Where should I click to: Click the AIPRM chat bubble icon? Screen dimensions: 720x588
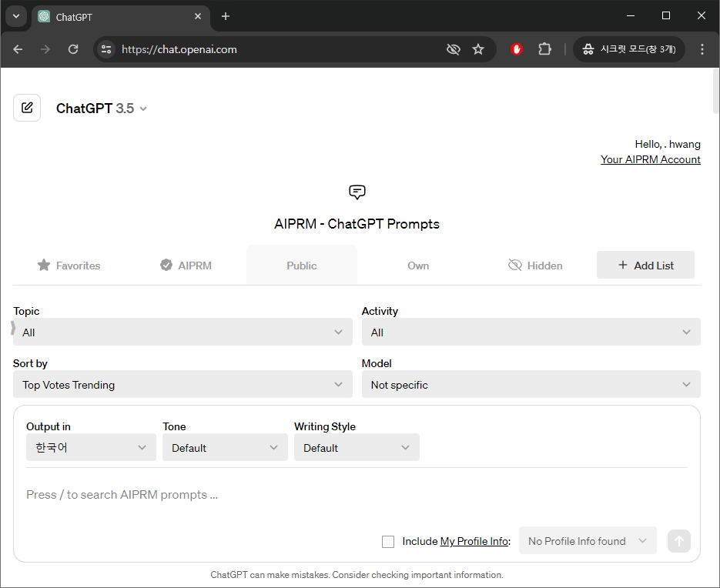click(x=357, y=192)
